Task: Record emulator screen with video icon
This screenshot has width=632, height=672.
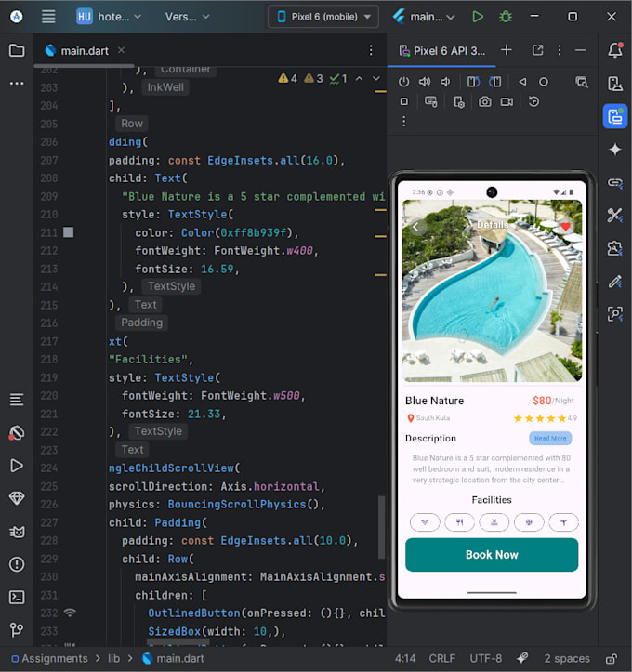Action: click(507, 101)
